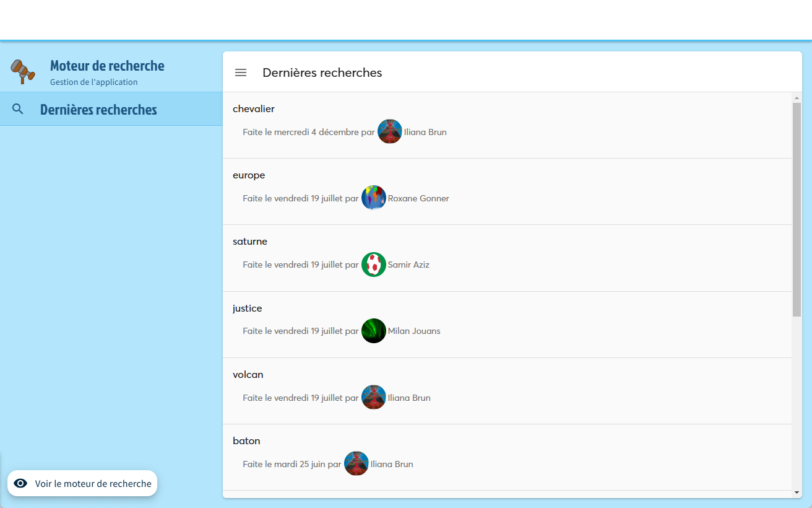
Task: Select the justice search entry
Action: 248,309
